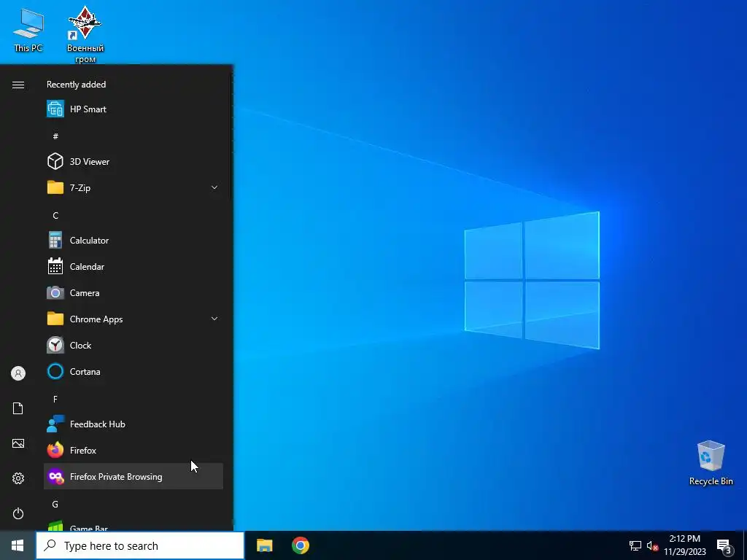
Task: Select the This PC desktop icon
Action: (x=28, y=29)
